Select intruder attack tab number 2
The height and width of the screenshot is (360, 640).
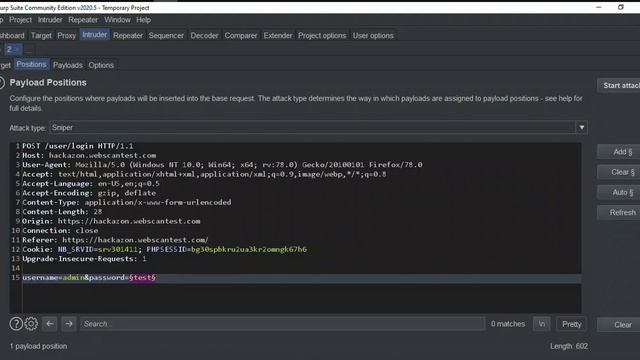(12, 49)
